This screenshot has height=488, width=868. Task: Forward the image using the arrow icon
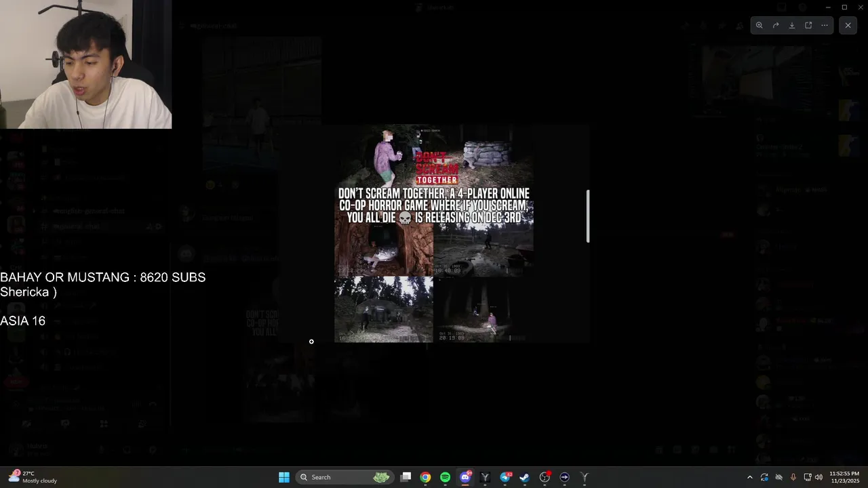click(776, 25)
